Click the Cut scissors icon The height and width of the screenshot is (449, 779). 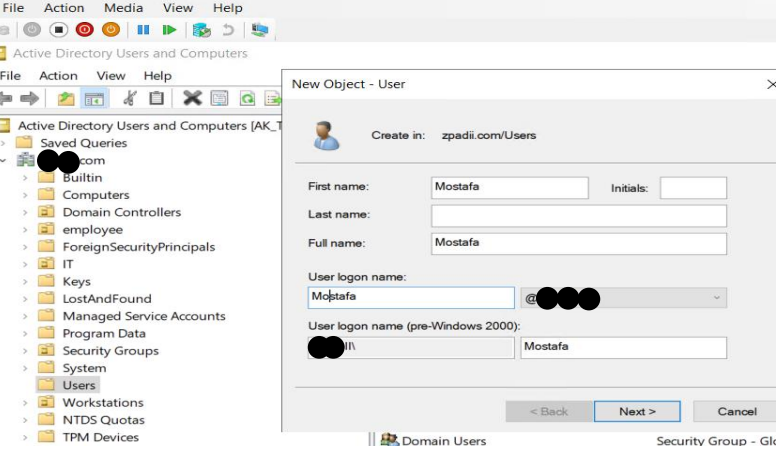click(x=130, y=98)
